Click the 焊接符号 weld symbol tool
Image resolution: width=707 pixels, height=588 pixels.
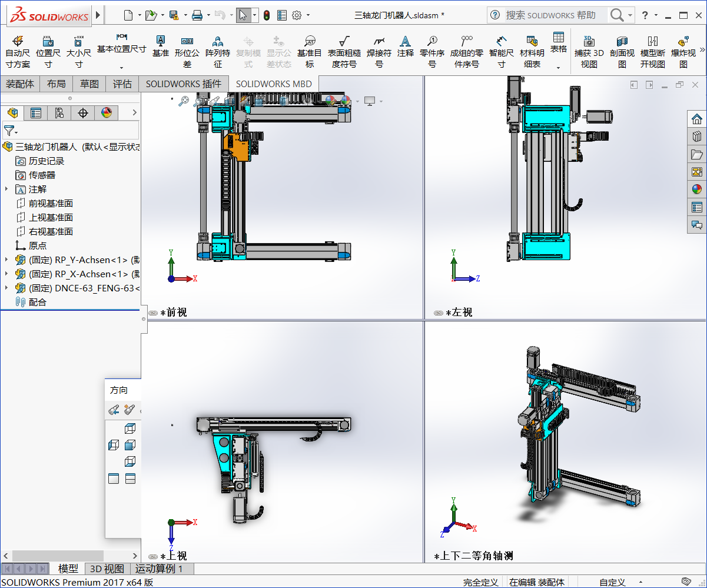click(x=379, y=51)
